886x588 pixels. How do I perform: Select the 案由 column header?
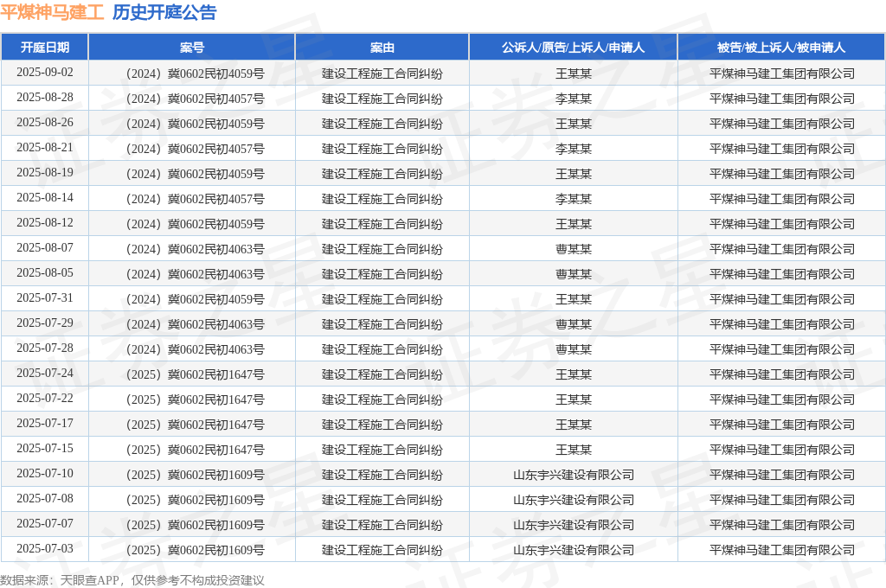click(382, 48)
